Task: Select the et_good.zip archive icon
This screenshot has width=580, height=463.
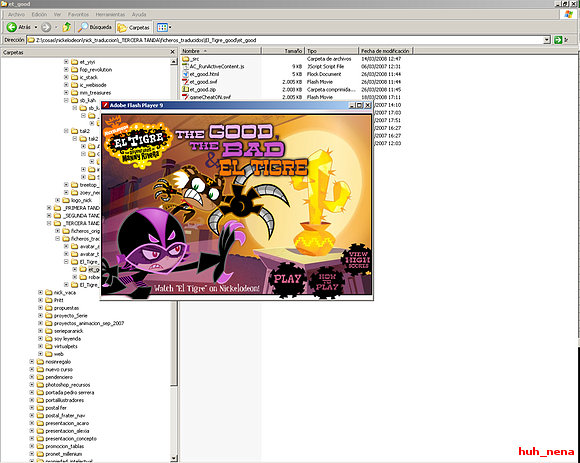Action: point(186,89)
